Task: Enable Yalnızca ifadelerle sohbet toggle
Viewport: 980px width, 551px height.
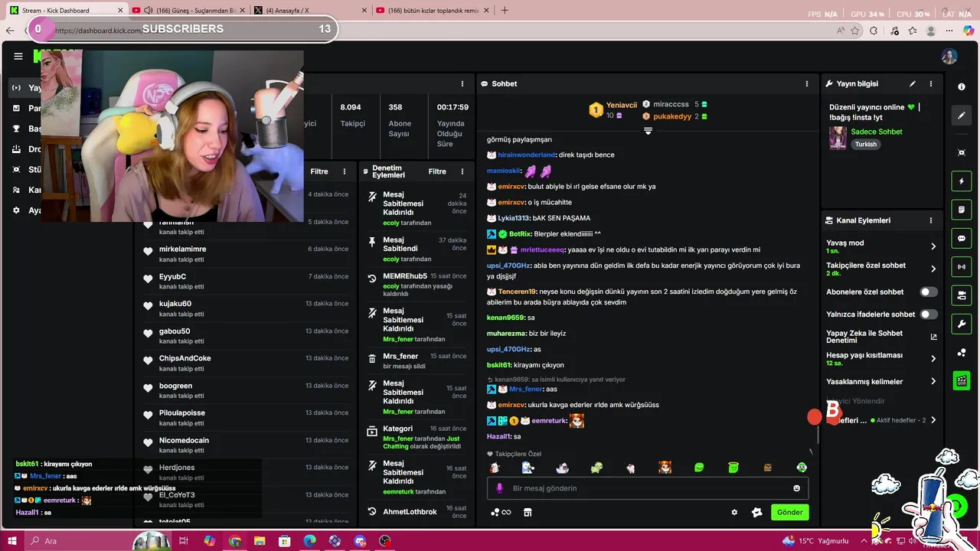Action: point(928,314)
